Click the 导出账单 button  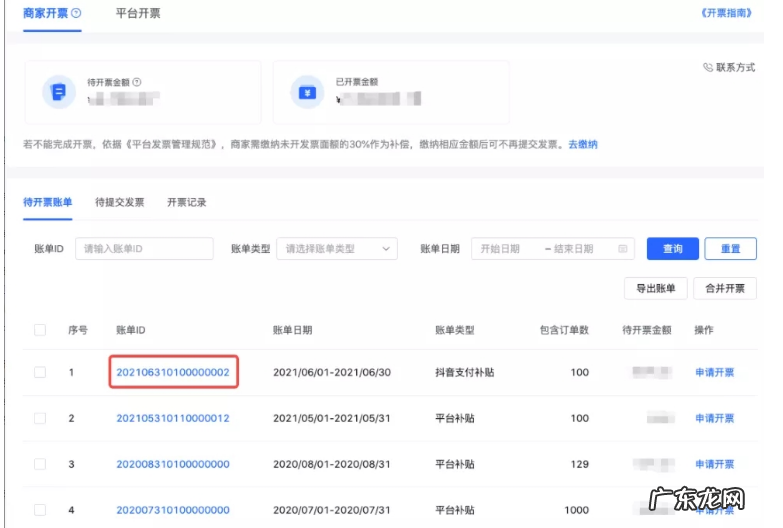[656, 288]
